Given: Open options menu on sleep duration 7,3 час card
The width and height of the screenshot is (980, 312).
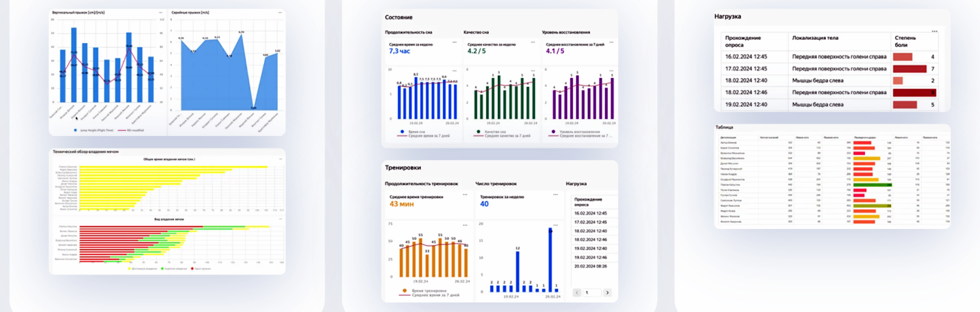Looking at the screenshot, I should point(455,43).
